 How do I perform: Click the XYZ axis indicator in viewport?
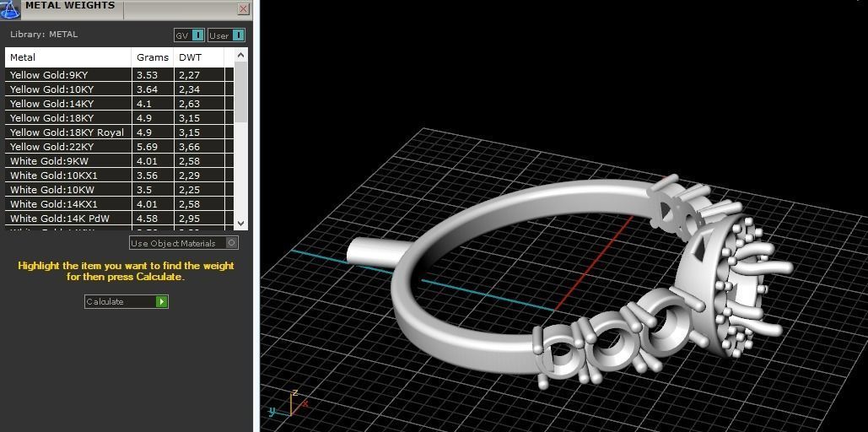coord(288,403)
